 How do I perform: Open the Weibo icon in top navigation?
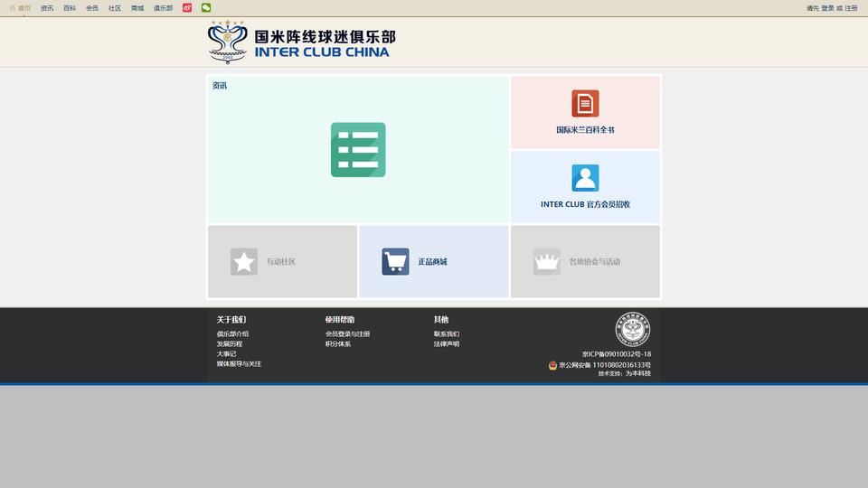187,8
